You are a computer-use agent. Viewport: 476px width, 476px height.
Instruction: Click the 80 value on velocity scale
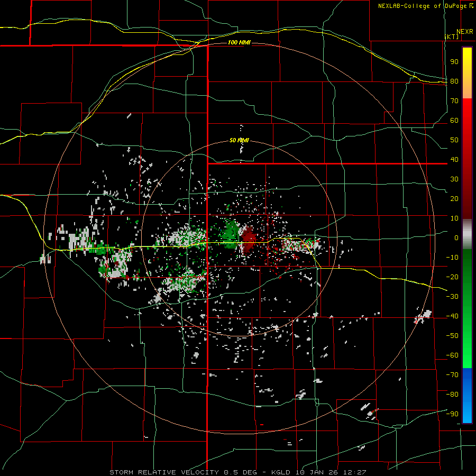[454, 81]
